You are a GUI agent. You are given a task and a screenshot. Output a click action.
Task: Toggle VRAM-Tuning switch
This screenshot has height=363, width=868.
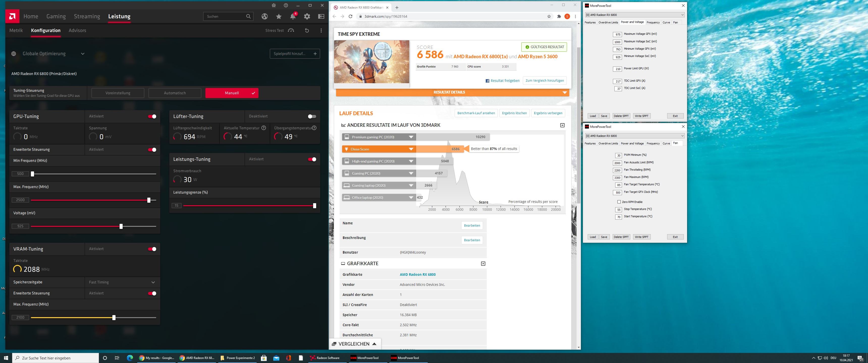point(152,249)
